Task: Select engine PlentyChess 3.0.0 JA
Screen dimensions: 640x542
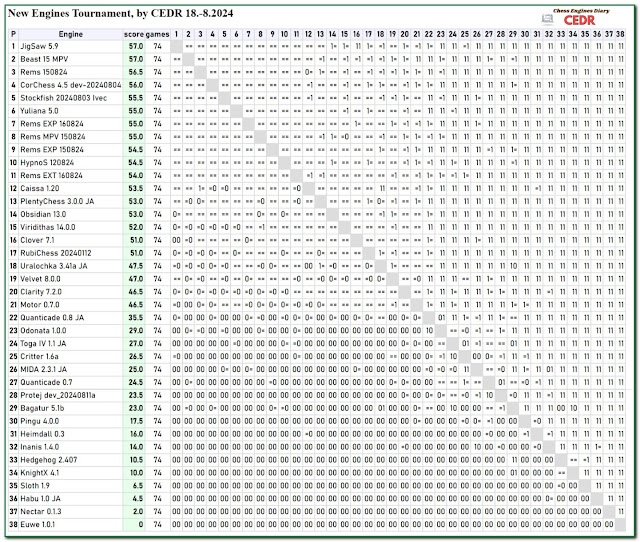Action: point(57,201)
